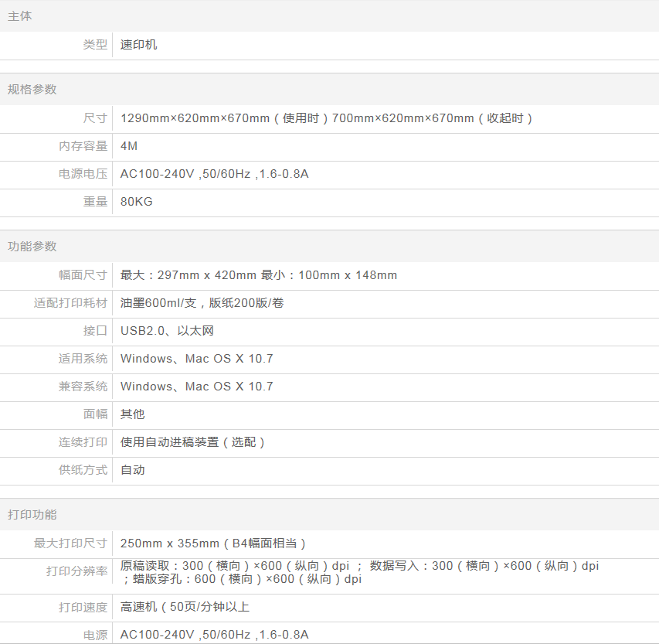Viewport: 659px width, 644px height.
Task: Select the 速印机 type value
Action: pyautogui.click(x=139, y=45)
